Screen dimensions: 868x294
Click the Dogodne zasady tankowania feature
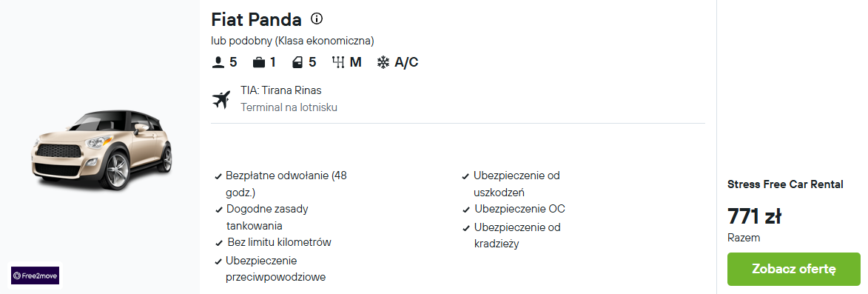click(x=267, y=218)
